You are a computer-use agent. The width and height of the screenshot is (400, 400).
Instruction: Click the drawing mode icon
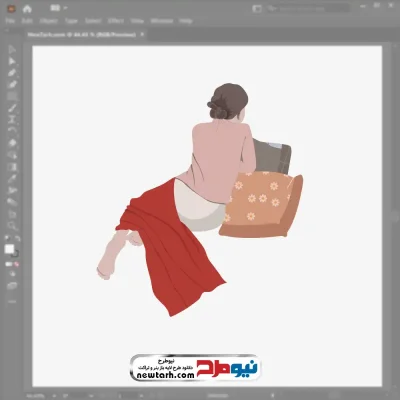[12, 274]
